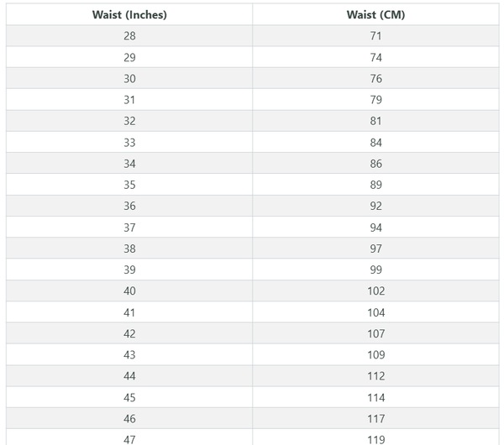This screenshot has width=504, height=445.
Task: Select the 36 inches waist cell
Action: [129, 206]
